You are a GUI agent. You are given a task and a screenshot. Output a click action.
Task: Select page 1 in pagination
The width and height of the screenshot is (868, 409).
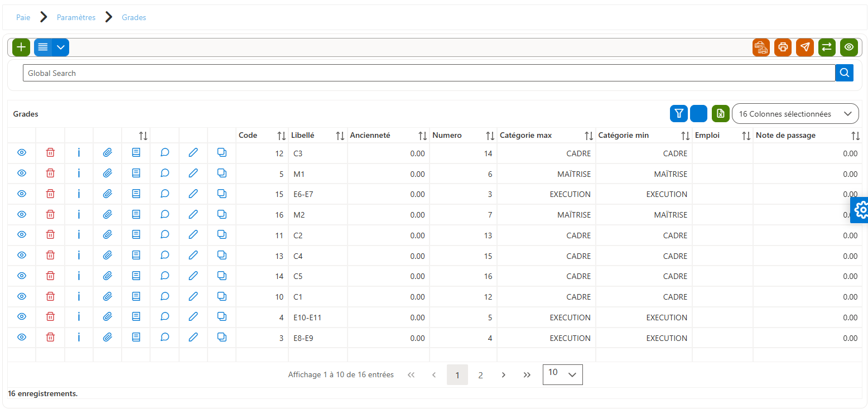point(457,375)
